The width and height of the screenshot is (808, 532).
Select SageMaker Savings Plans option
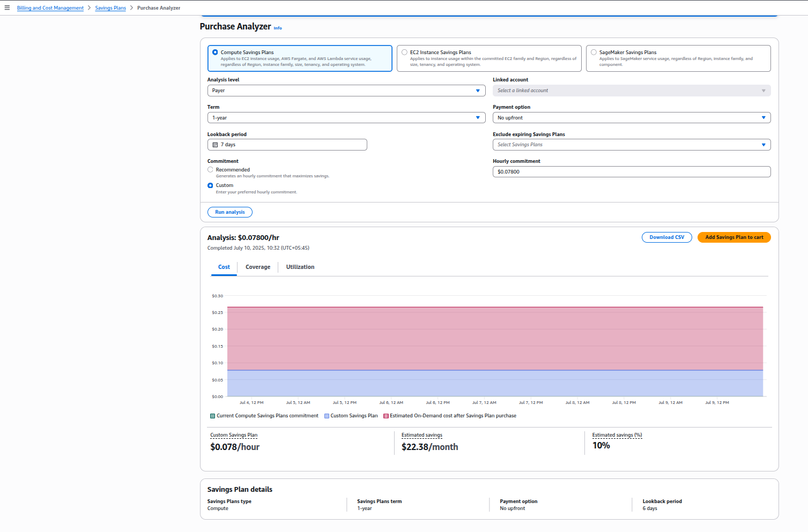click(594, 53)
